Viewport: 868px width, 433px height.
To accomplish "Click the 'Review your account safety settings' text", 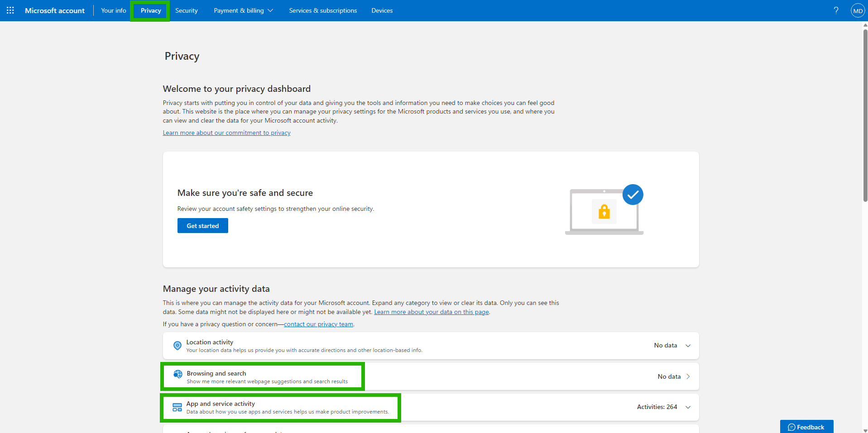I will [x=276, y=209].
